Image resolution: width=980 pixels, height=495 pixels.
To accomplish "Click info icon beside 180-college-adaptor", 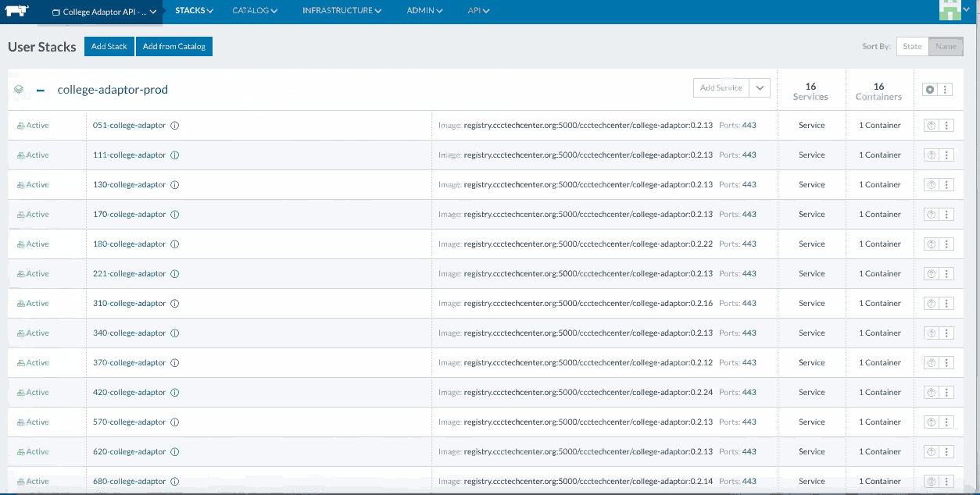I will (175, 244).
